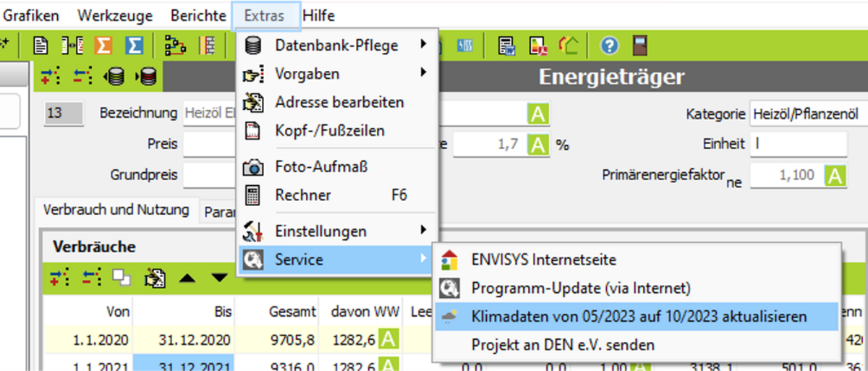Click the orange sigma toolbar icon
Screen dimensions: 868x371
pyautogui.click(x=103, y=46)
